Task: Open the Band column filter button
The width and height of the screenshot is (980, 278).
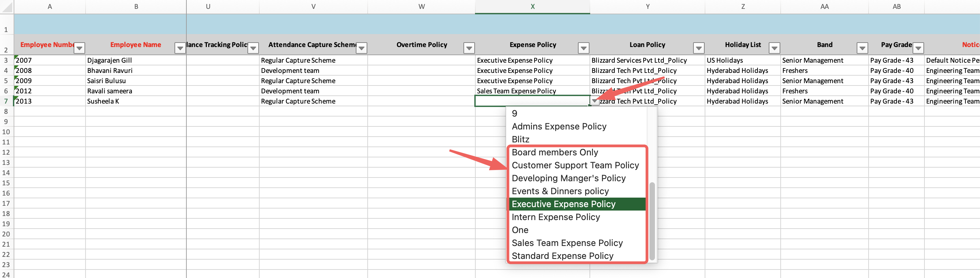Action: tap(862, 48)
